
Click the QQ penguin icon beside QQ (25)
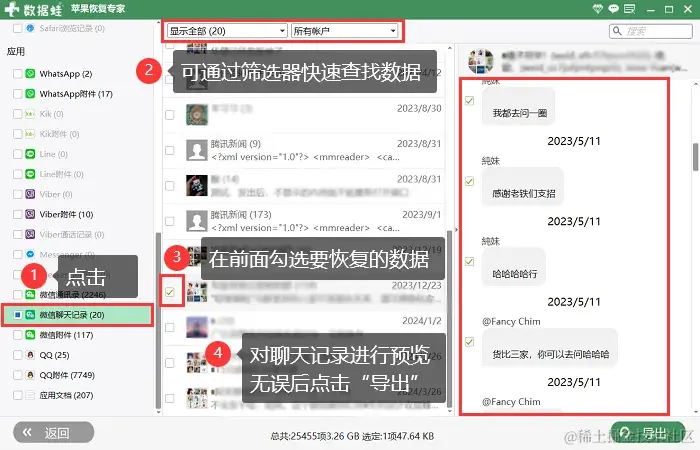[x=30, y=355]
